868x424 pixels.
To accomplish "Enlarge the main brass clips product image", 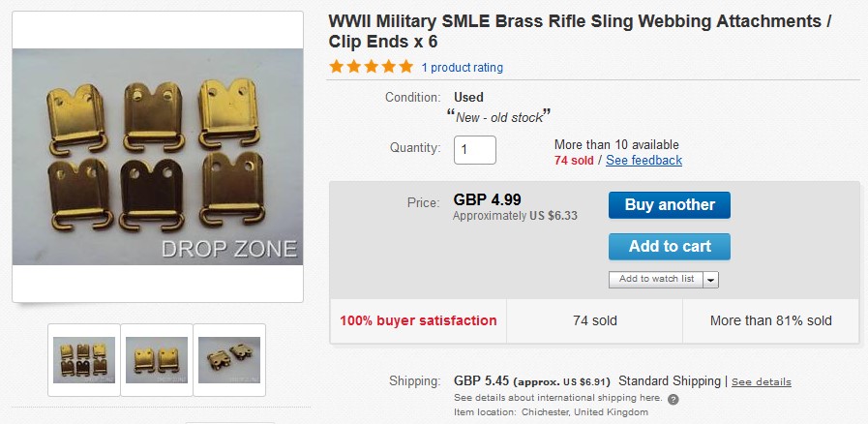I will pos(158,158).
